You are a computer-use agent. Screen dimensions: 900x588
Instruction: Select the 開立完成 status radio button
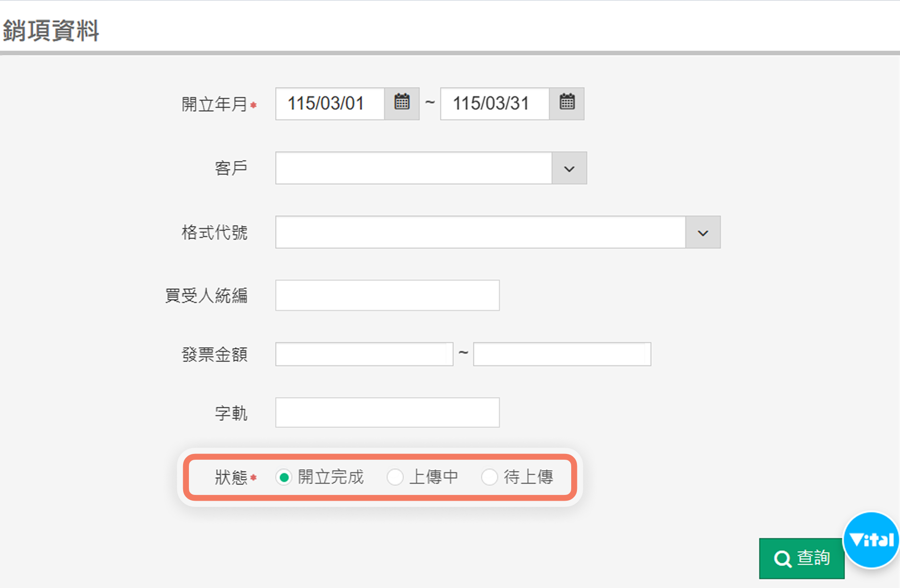pos(284,478)
